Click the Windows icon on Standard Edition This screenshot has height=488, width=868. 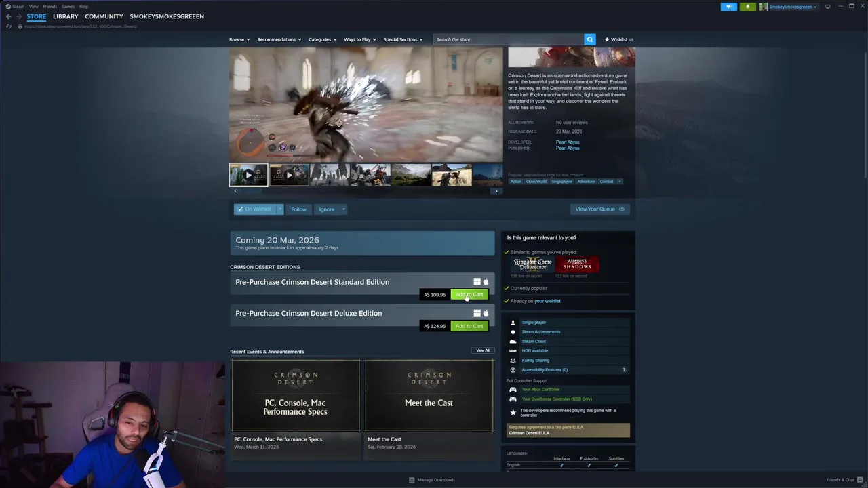pyautogui.click(x=477, y=282)
